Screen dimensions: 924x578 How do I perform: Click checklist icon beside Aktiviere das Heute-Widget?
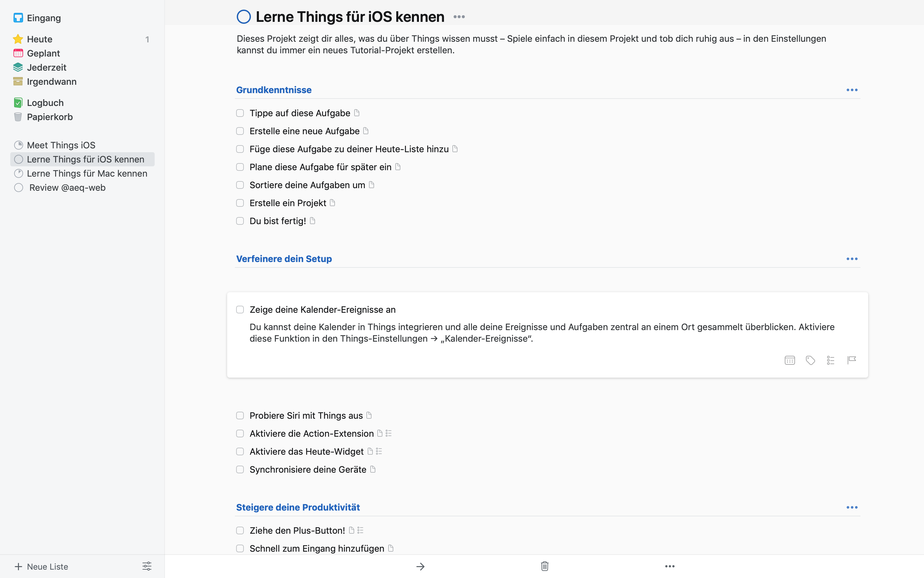click(379, 451)
